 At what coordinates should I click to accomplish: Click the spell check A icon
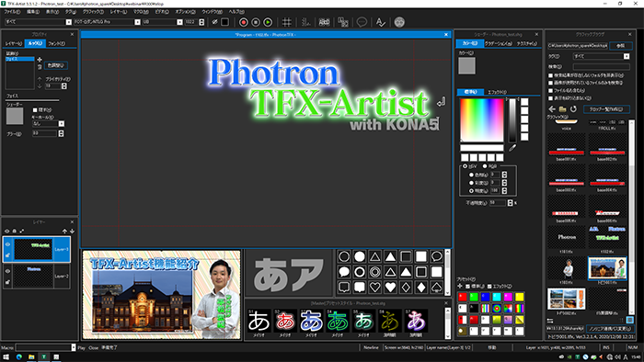pyautogui.click(x=381, y=22)
